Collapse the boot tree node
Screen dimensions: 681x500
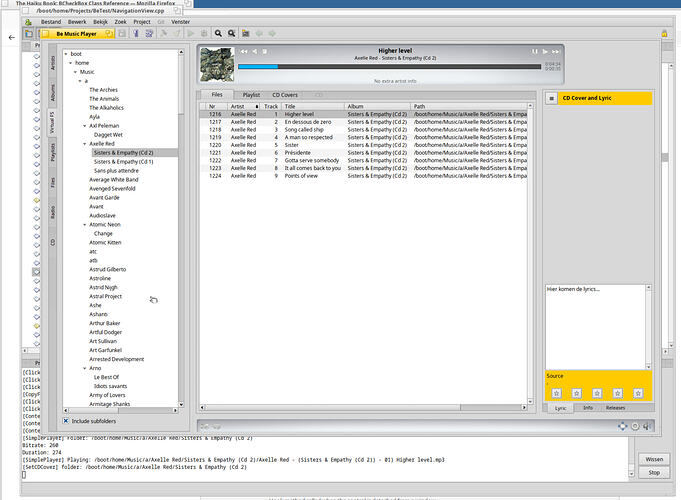66,54
